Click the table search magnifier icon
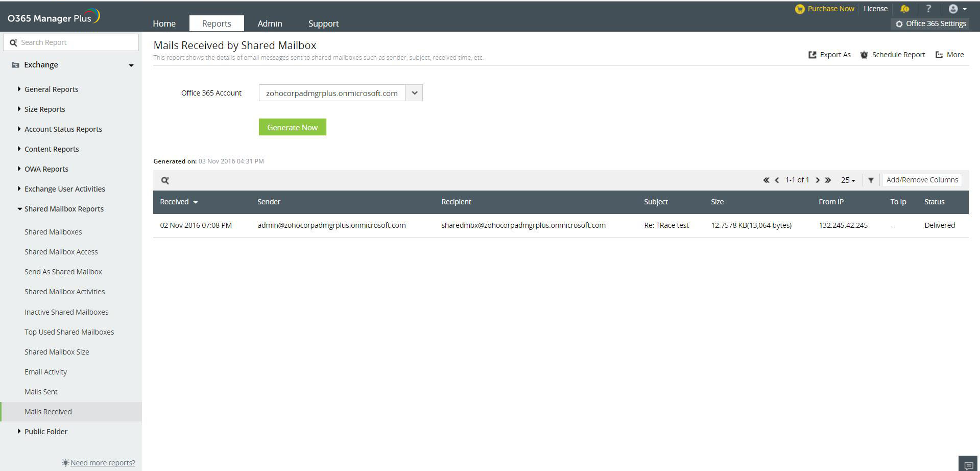Viewport: 980px width, 471px height. [165, 180]
